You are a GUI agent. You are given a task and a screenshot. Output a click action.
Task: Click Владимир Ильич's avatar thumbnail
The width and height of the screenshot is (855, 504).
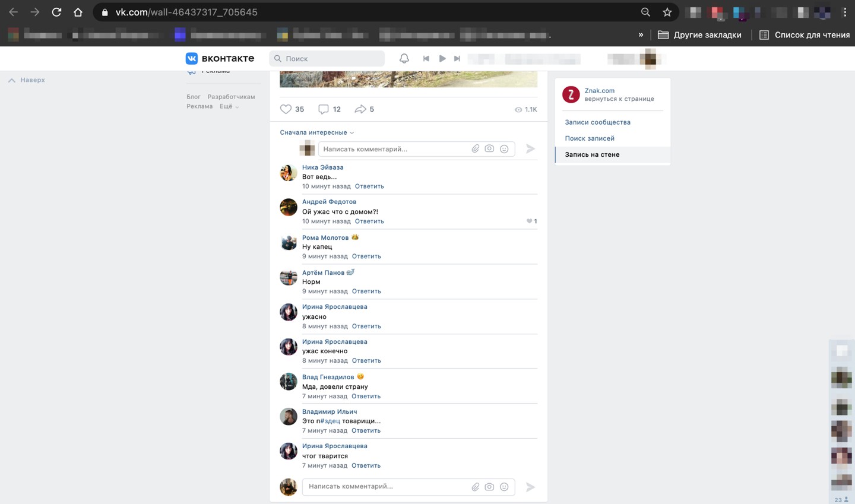289,417
